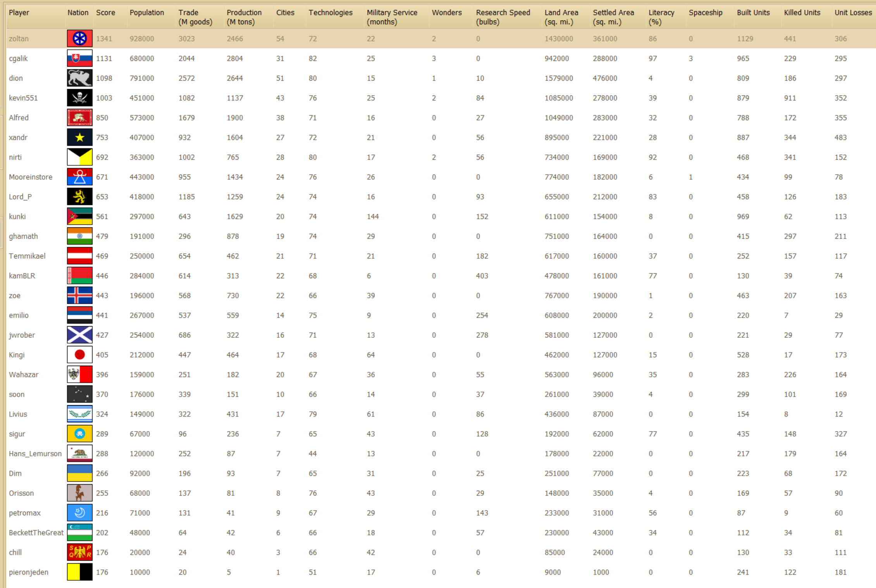Click Lord_P's black lion flag
The image size is (876, 588).
tap(79, 196)
